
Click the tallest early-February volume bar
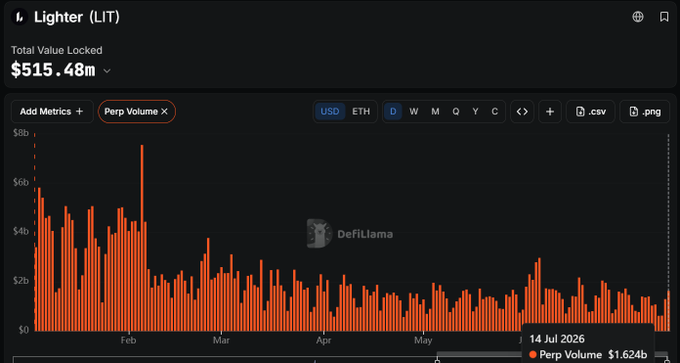(142, 238)
